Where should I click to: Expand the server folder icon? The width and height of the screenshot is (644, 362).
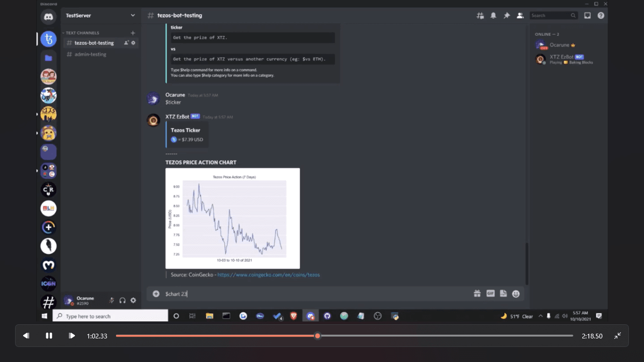coord(49,58)
